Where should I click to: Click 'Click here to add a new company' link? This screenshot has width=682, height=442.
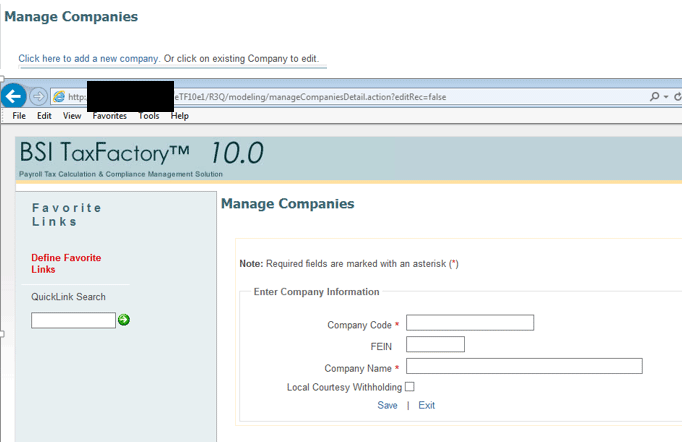[89, 58]
